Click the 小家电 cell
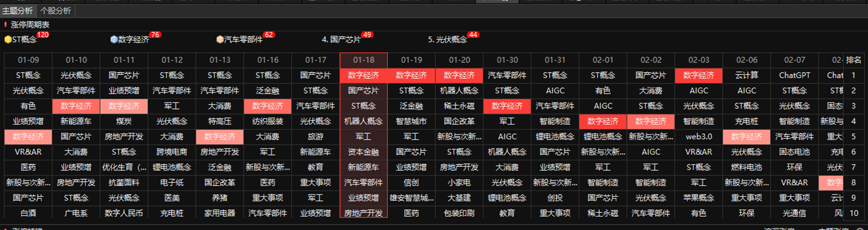The height and width of the screenshot is (230, 868). click(x=459, y=182)
